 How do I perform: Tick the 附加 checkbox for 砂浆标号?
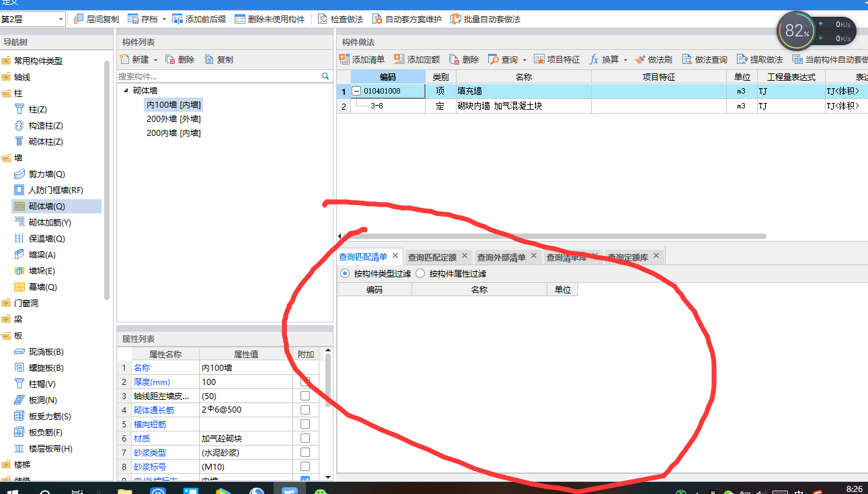click(x=305, y=466)
